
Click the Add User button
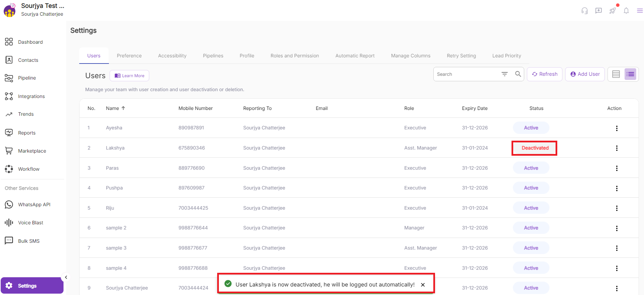(x=585, y=74)
